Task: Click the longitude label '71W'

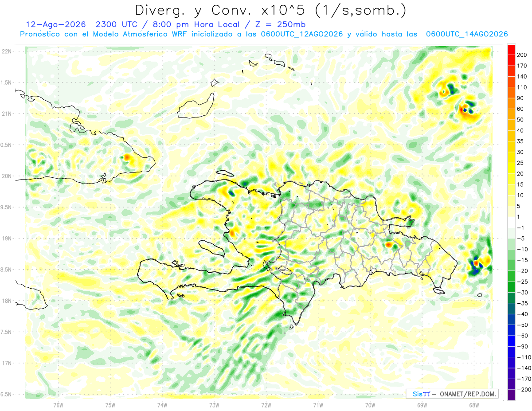Action: [318, 405]
